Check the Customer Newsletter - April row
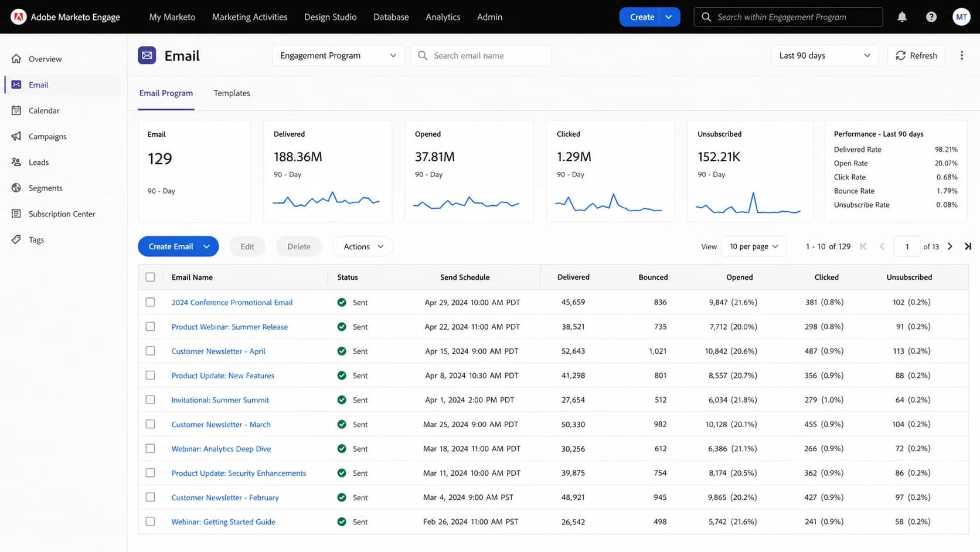The height and width of the screenshot is (552, 980). pos(151,351)
